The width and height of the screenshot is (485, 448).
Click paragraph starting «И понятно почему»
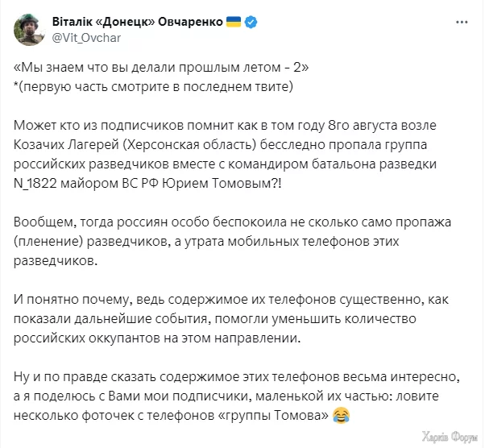230,319
